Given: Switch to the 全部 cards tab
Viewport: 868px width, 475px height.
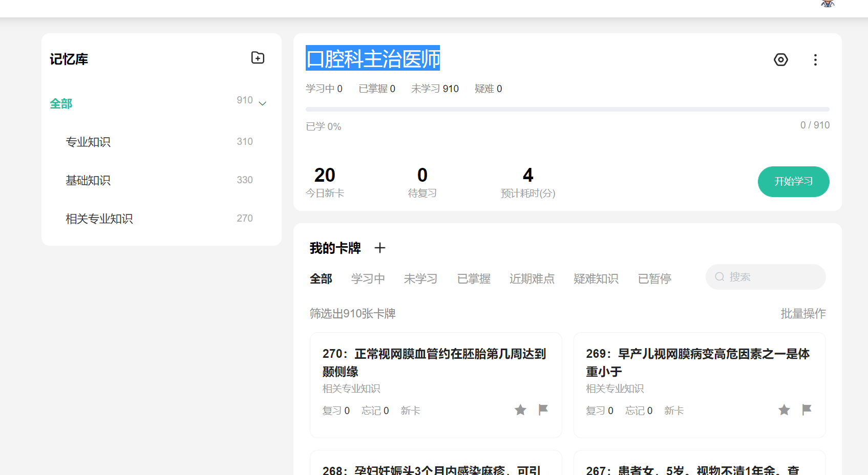Looking at the screenshot, I should point(321,279).
